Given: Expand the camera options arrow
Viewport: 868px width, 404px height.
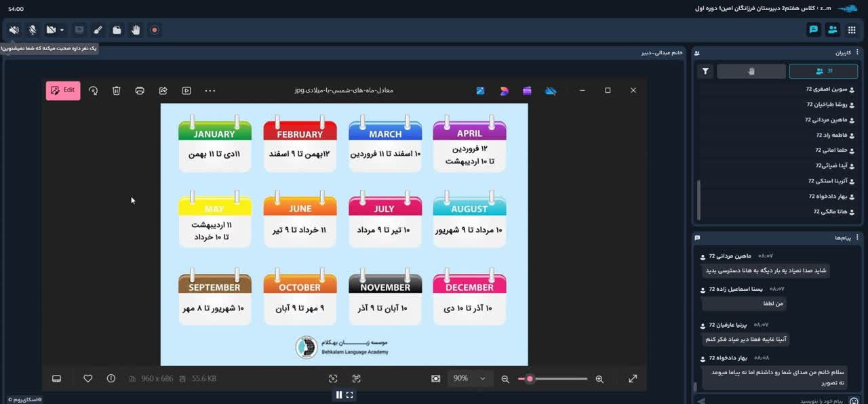Looking at the screenshot, I should tap(62, 30).
